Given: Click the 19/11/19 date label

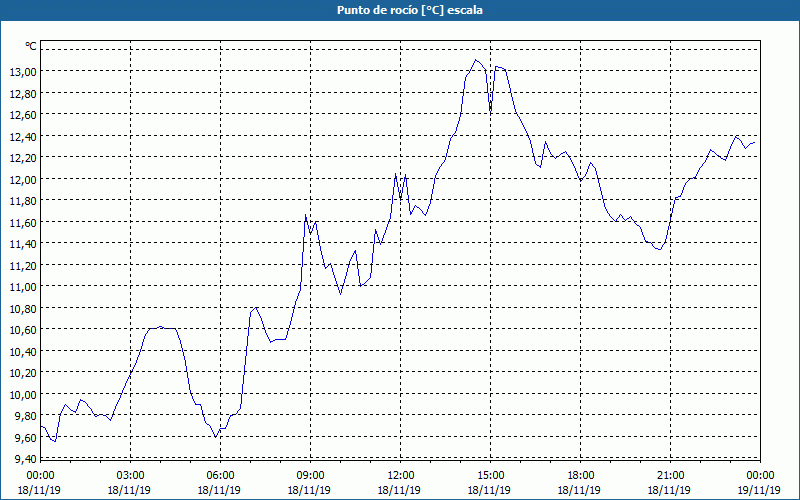Looking at the screenshot, I should [760, 490].
